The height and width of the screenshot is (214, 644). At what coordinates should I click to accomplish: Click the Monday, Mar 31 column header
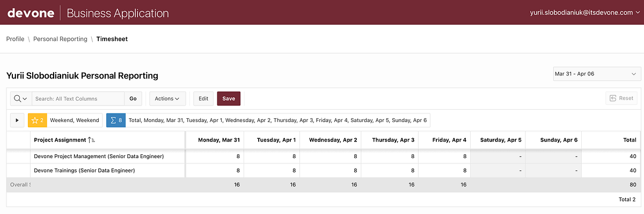click(x=215, y=140)
